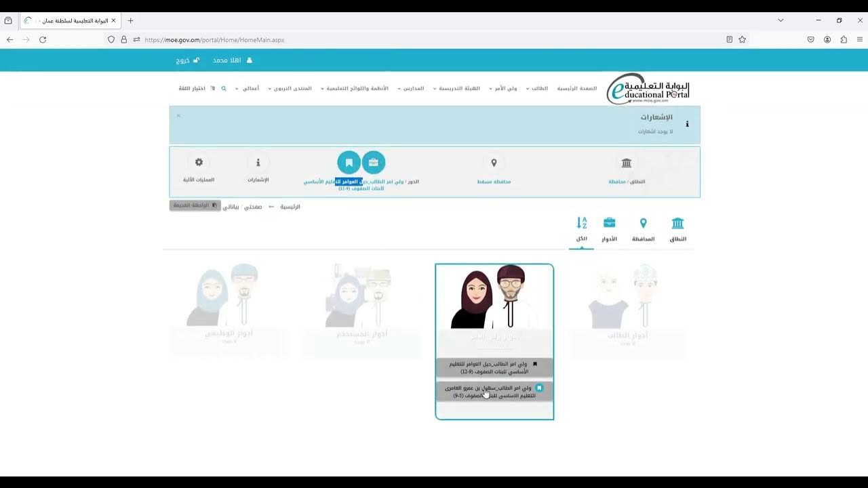This screenshot has width=868, height=488.
Task: Select the highlighted parent role card
Action: (494, 305)
